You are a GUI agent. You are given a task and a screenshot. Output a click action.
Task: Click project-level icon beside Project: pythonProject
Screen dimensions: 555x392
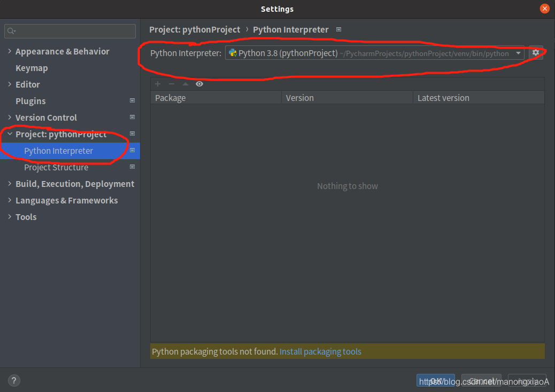coord(133,134)
